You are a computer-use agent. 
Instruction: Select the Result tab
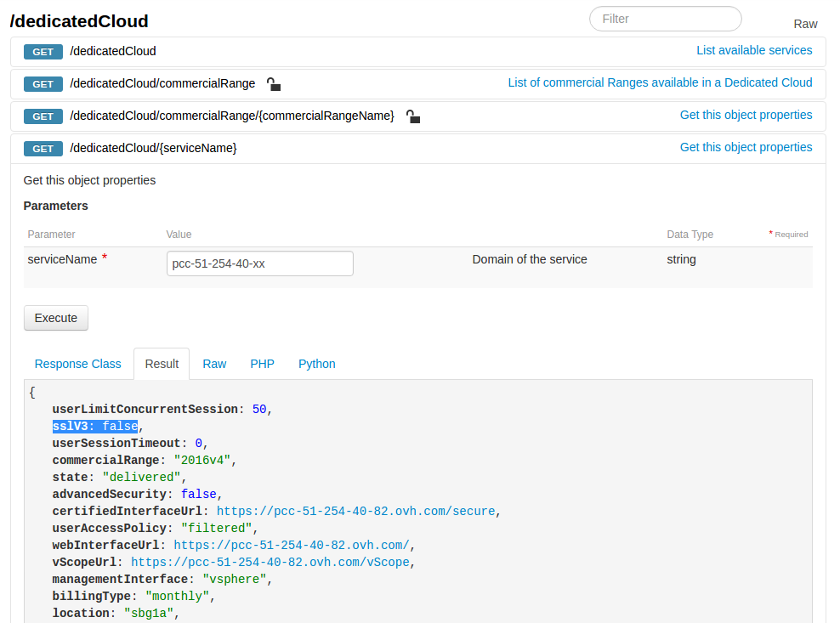coord(162,364)
